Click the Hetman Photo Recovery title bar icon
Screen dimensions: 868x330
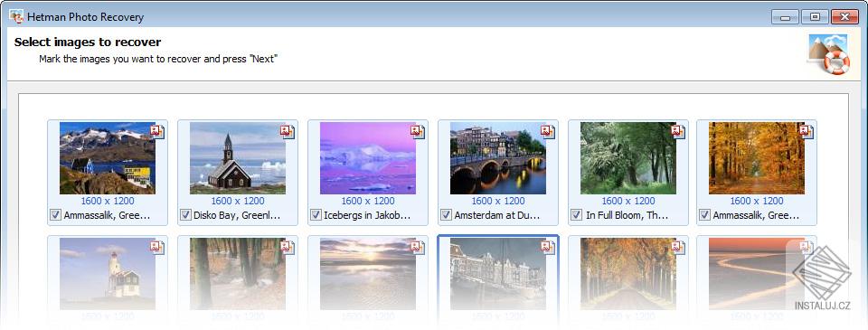click(16, 16)
